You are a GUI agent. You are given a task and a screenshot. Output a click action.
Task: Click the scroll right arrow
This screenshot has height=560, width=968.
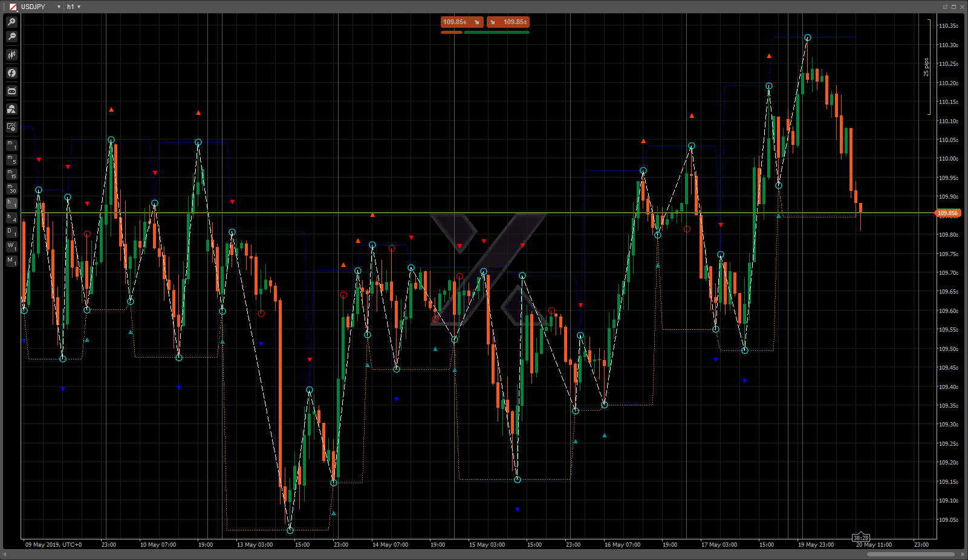[962, 554]
